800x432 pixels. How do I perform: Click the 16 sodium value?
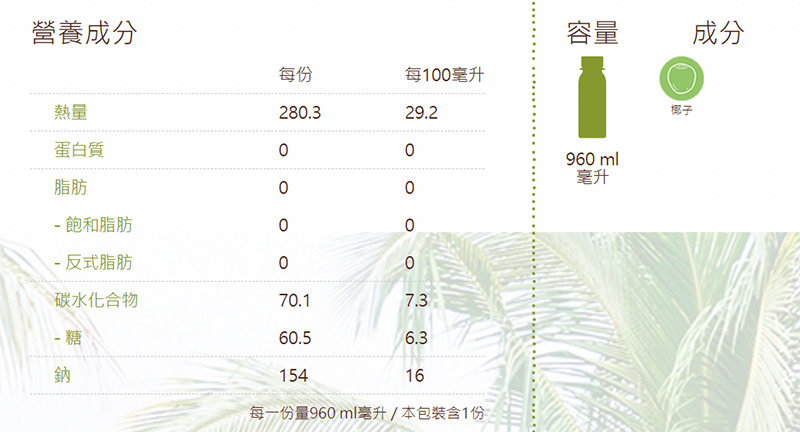click(x=415, y=376)
